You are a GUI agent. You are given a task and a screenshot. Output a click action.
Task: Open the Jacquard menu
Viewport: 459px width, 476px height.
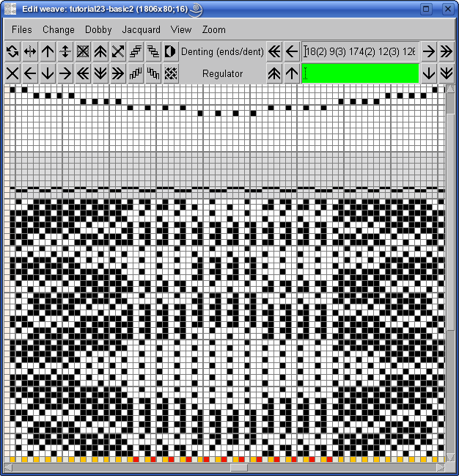point(141,30)
